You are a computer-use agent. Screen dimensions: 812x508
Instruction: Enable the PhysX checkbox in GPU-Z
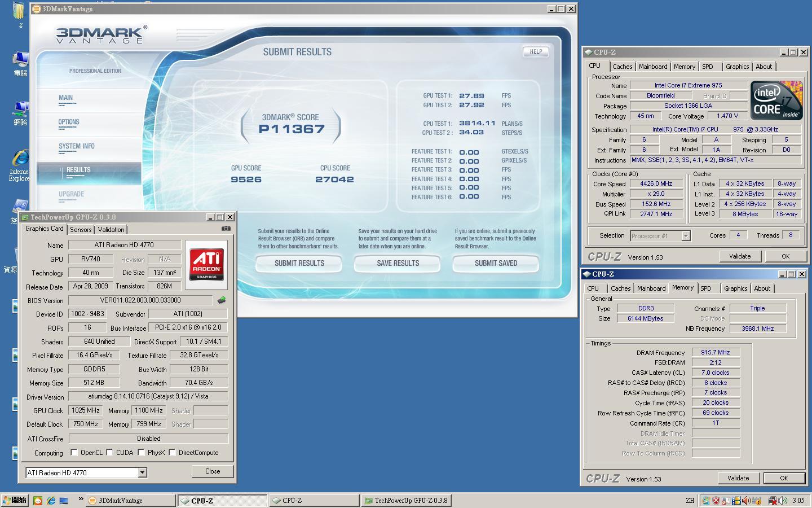point(141,452)
